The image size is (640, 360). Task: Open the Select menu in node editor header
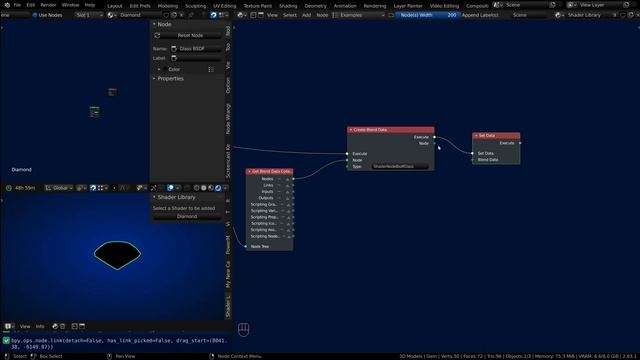[290, 15]
